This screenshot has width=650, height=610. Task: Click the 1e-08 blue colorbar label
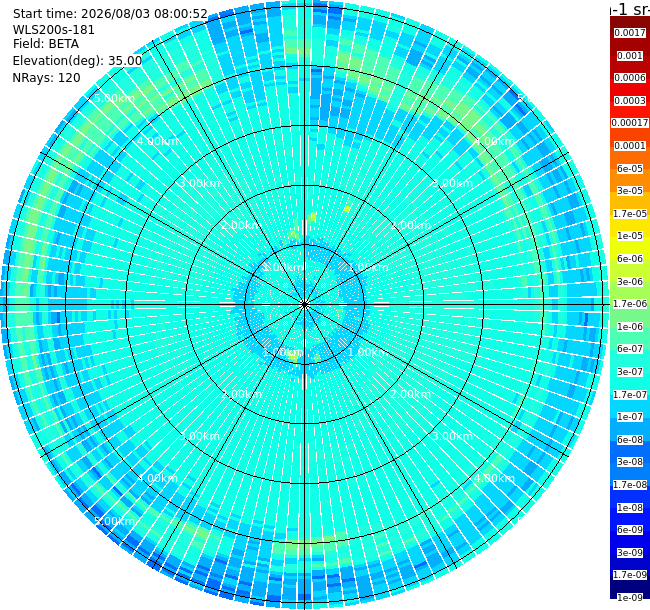pyautogui.click(x=630, y=507)
